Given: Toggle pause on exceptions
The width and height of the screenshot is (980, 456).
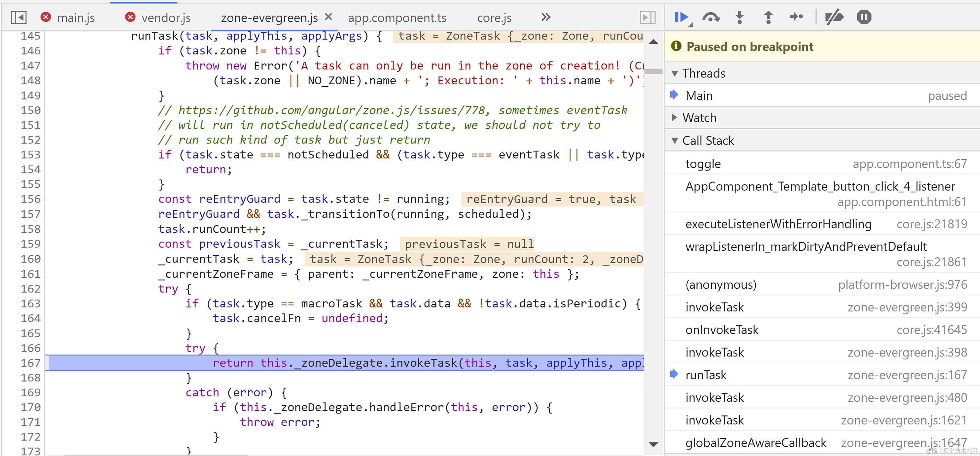Looking at the screenshot, I should [864, 17].
